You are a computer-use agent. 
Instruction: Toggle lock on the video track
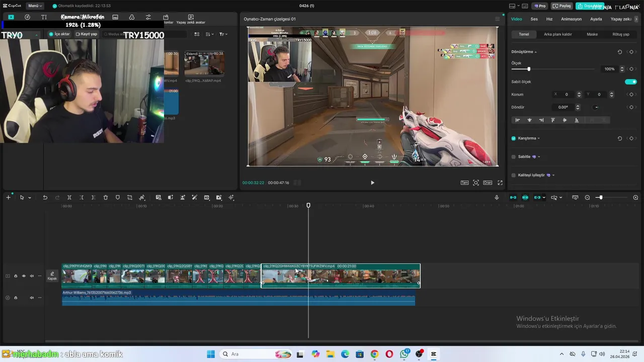pyautogui.click(x=16, y=276)
